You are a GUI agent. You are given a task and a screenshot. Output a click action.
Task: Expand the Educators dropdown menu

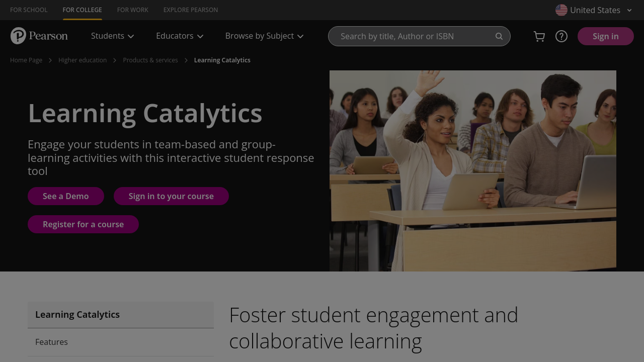180,36
